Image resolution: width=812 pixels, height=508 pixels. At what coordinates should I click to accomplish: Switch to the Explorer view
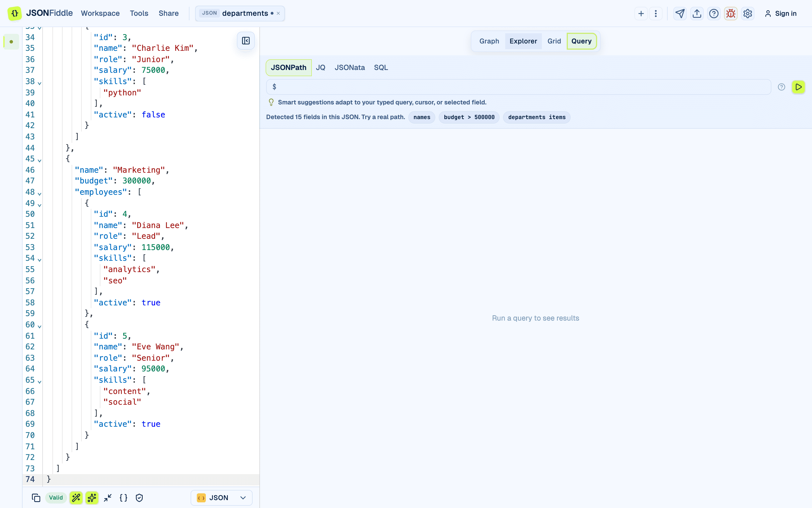(523, 41)
